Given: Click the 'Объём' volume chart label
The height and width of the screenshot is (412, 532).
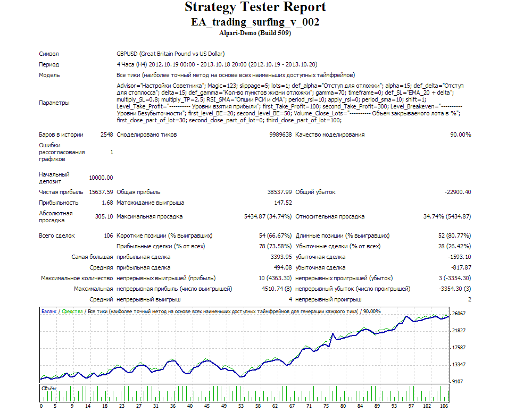Looking at the screenshot, I should [x=48, y=389].
